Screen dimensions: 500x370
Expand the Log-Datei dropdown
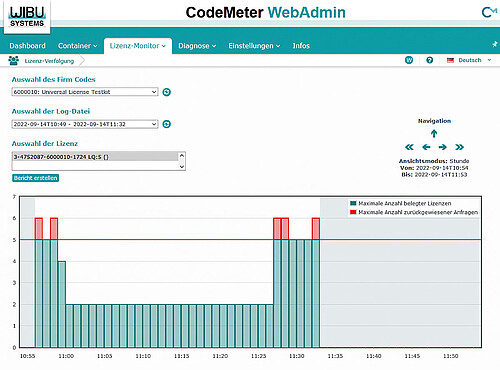point(85,124)
